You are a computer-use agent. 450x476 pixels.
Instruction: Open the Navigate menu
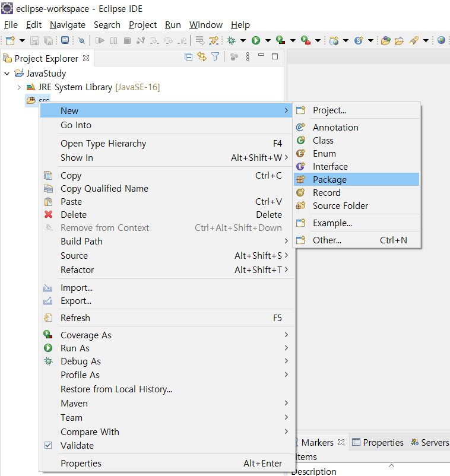(x=68, y=24)
